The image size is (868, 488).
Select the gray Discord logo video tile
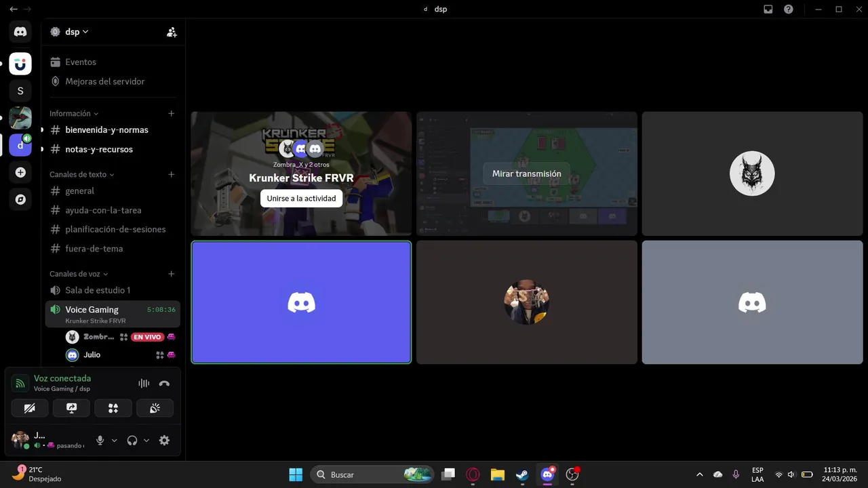(752, 302)
